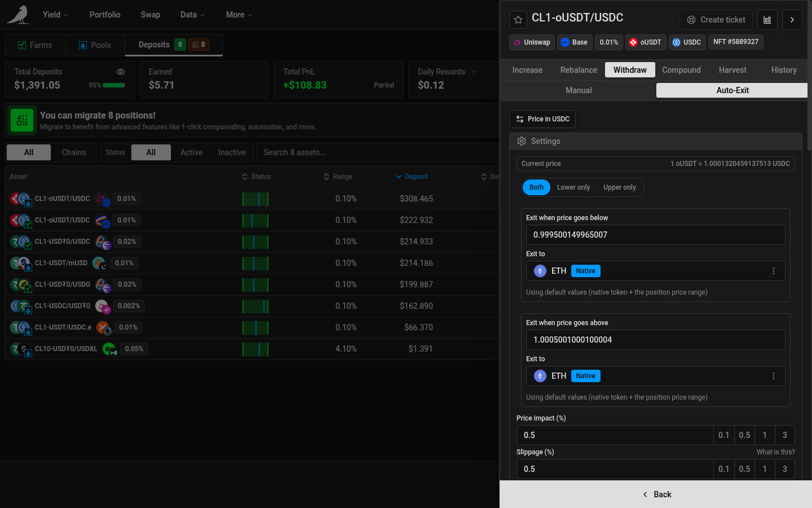The image size is (812, 508).
Task: Open options menu for exit-below ETH token
Action: click(774, 271)
